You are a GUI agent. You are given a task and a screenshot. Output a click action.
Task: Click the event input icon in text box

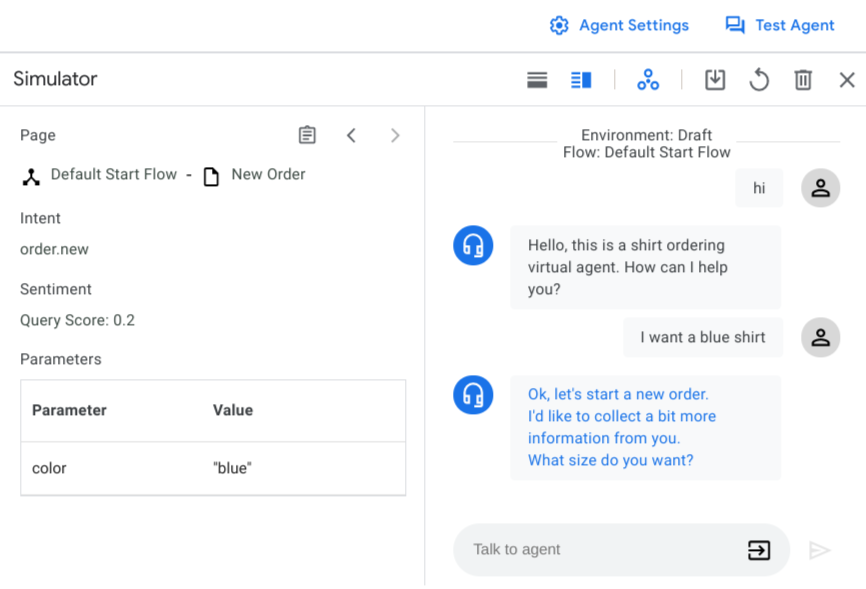click(x=759, y=550)
